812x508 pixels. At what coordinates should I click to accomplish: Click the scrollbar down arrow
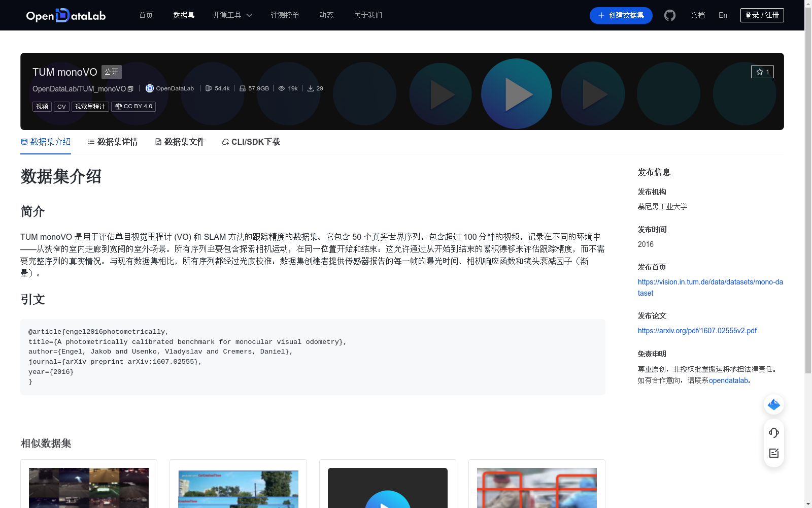coord(808,504)
